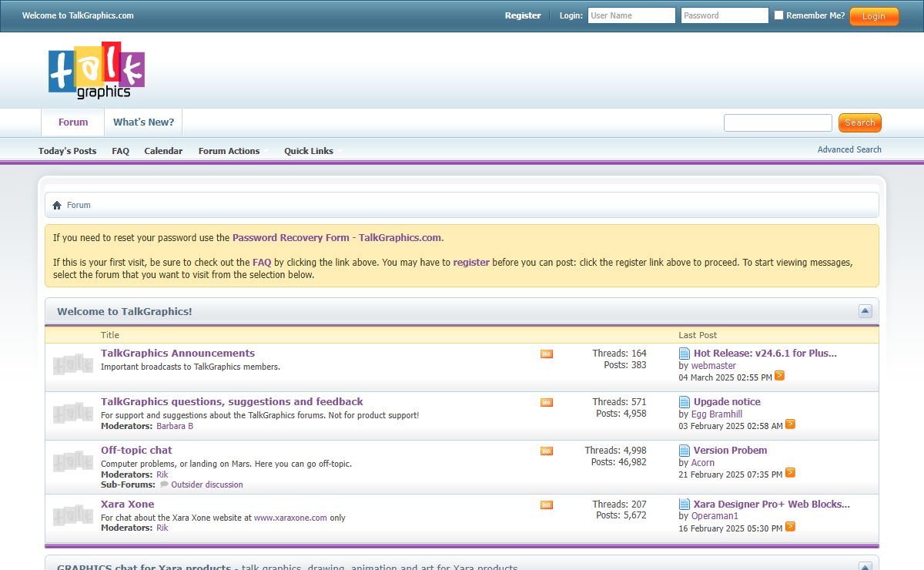This screenshot has width=924, height=570.
Task: Open Advanced Search link
Action: point(849,149)
